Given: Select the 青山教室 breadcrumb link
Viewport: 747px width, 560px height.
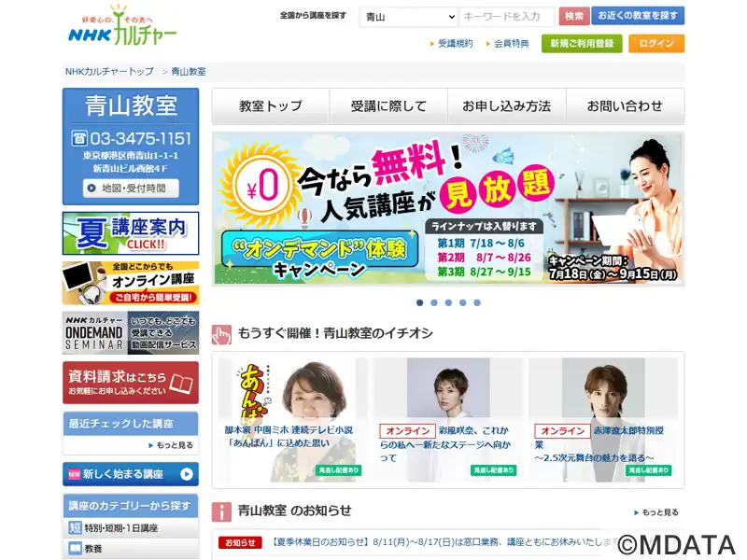Looking at the screenshot, I should 189,72.
